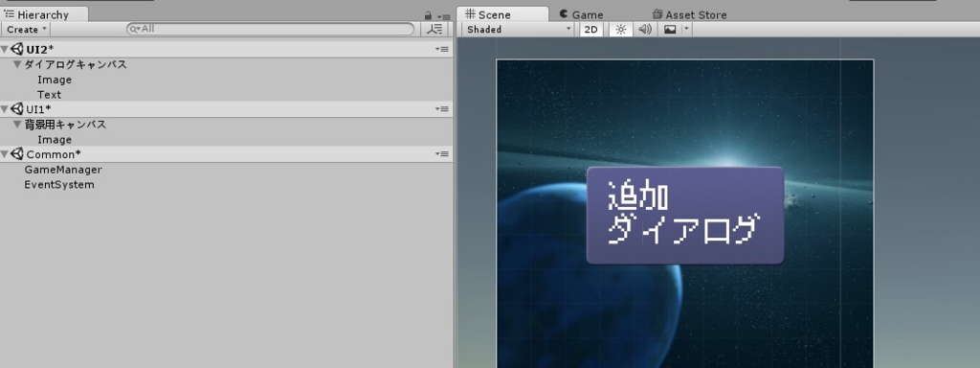Select Image under ダイアログキャンバス
Viewport: 980px width, 368px height.
[x=55, y=80]
